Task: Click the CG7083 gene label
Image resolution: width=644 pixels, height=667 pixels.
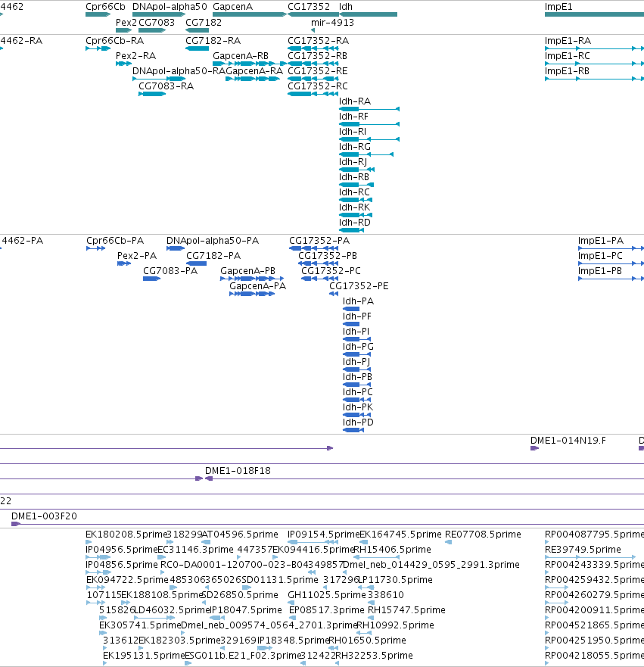Action: 157,23
